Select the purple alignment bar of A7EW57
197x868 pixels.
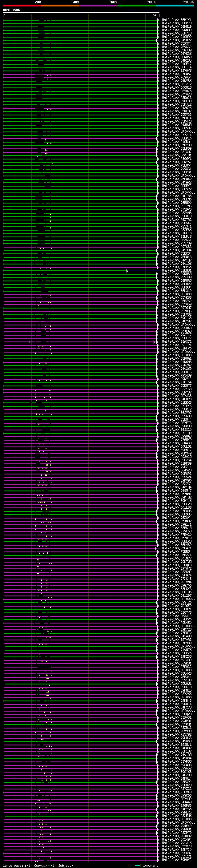coord(81,74)
